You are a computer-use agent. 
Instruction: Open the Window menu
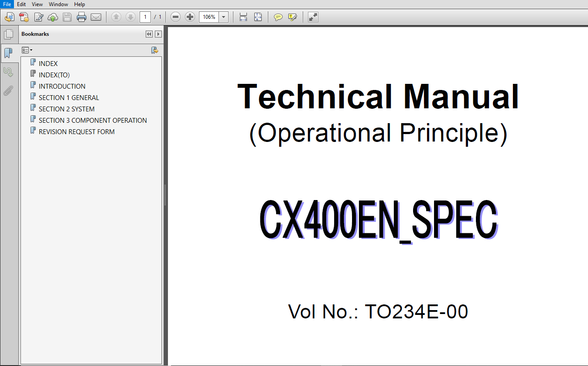pos(58,4)
